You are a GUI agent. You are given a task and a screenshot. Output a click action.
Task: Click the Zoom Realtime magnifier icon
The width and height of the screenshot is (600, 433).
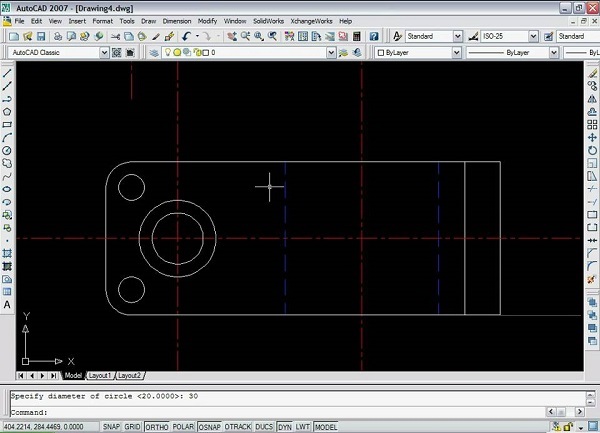coord(246,36)
